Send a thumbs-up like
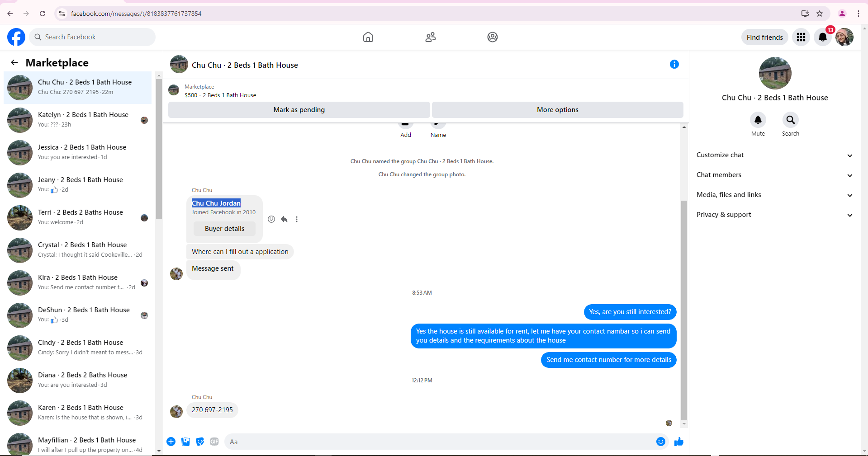This screenshot has width=868, height=456. pyautogui.click(x=679, y=442)
